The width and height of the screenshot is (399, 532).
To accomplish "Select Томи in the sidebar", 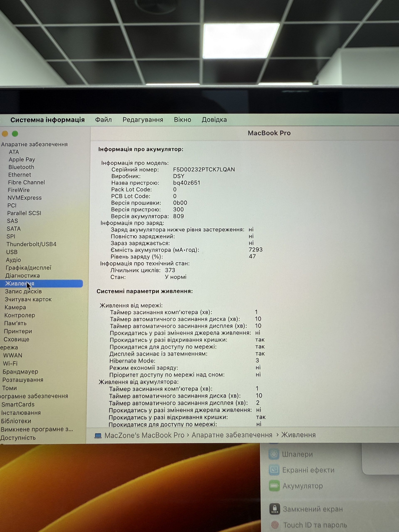I will coord(9,388).
